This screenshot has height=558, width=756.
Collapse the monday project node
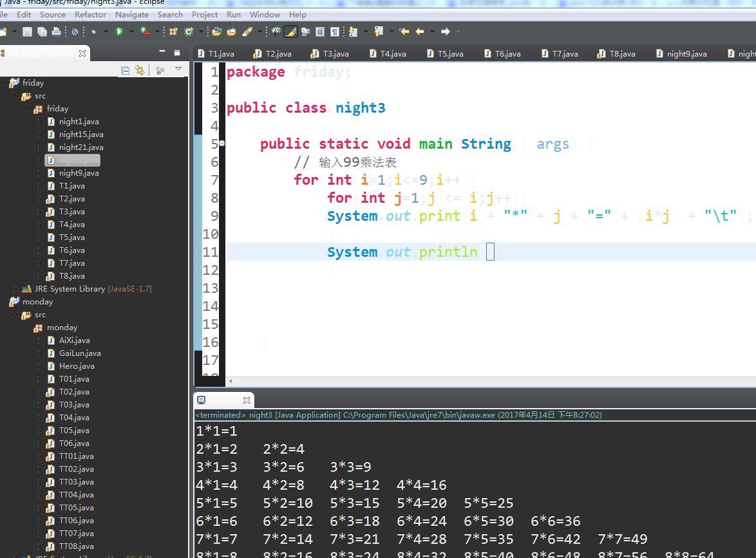[3, 302]
